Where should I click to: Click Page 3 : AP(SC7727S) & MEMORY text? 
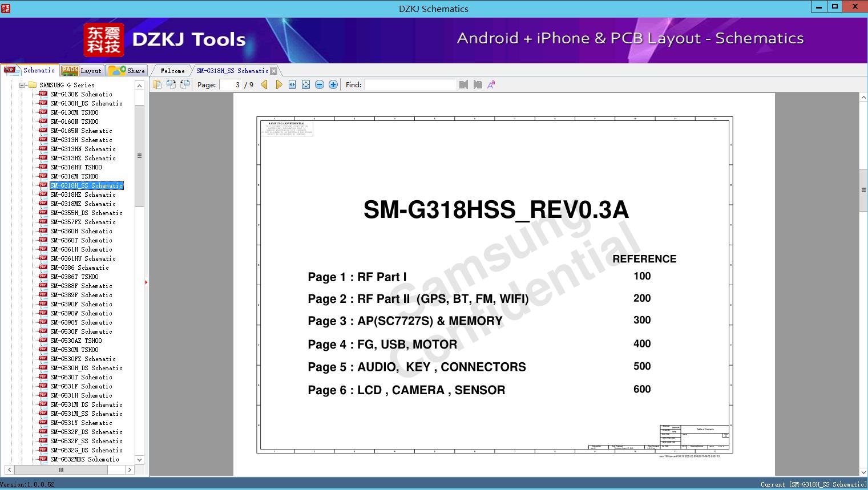(405, 321)
